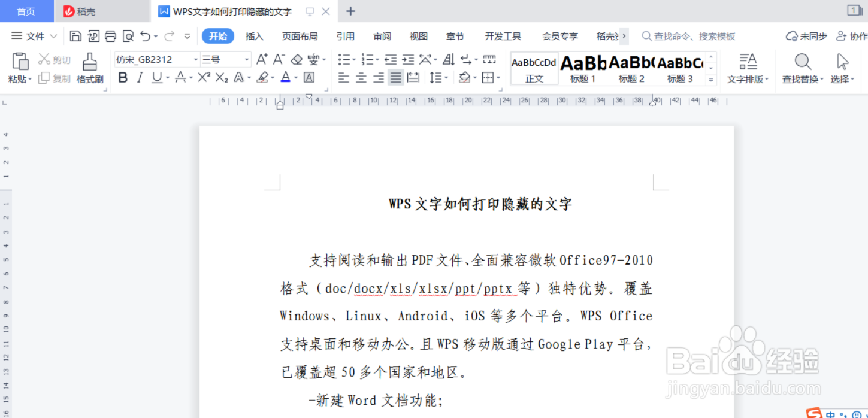This screenshot has width=868, height=418.
Task: Click Copy (复制) button
Action: pos(55,78)
